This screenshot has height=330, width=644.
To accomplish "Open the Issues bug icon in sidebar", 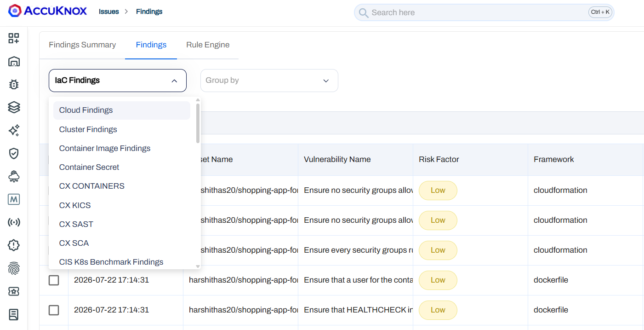I will pyautogui.click(x=14, y=84).
